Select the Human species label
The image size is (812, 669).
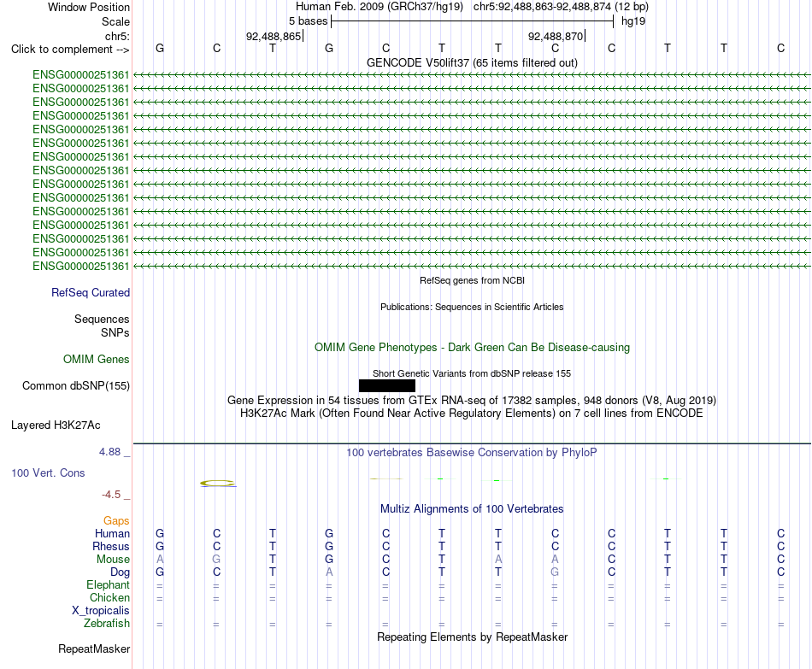click(x=112, y=534)
